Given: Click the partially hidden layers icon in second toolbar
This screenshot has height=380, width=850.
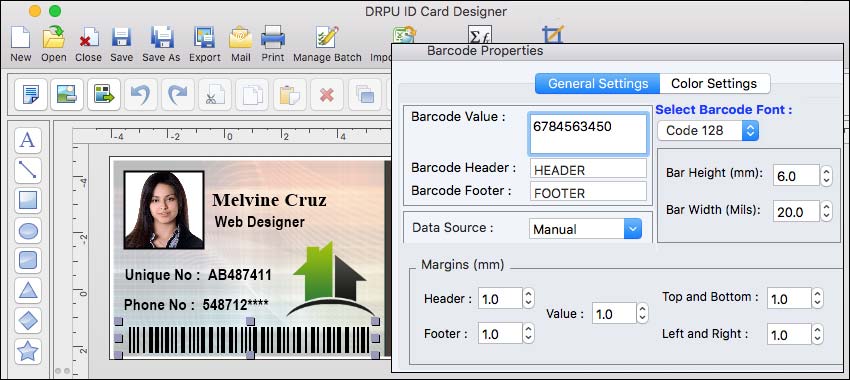Looking at the screenshot, I should (x=366, y=95).
